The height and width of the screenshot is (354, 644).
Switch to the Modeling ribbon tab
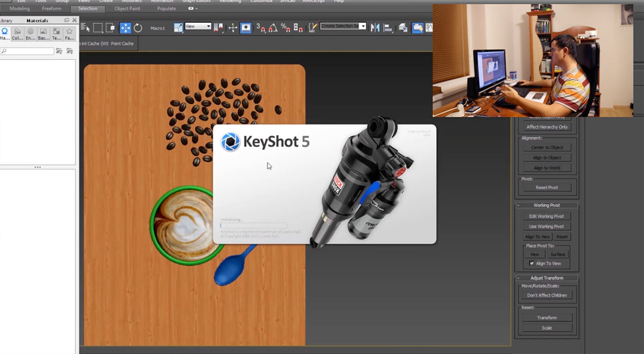coord(20,8)
